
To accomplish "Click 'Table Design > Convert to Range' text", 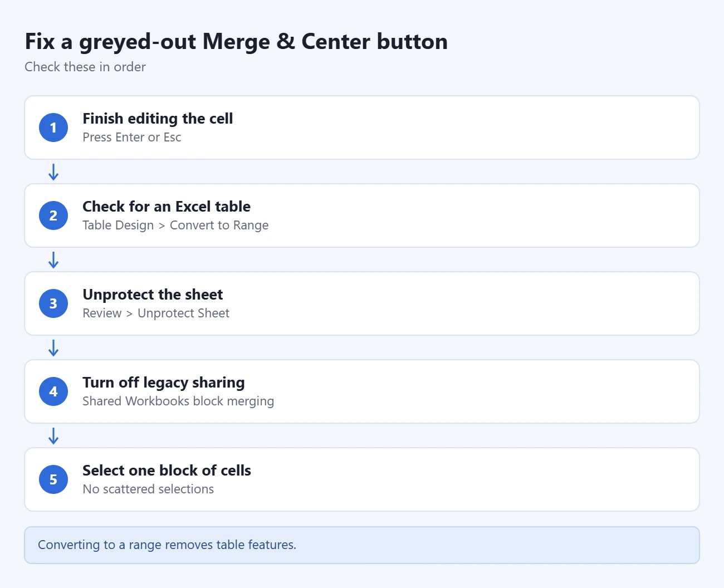I will pyautogui.click(x=175, y=226).
